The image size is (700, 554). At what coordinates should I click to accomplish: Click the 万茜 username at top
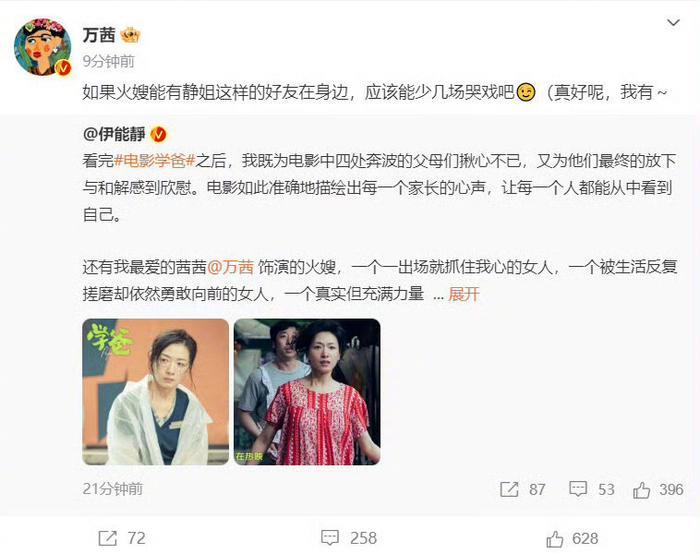click(99, 35)
